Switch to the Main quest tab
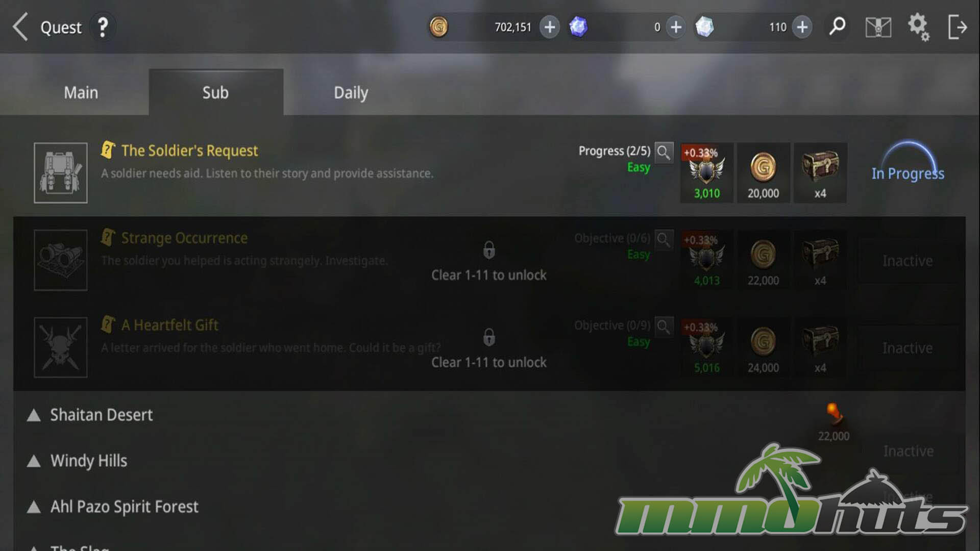The image size is (980, 551). pyautogui.click(x=81, y=92)
